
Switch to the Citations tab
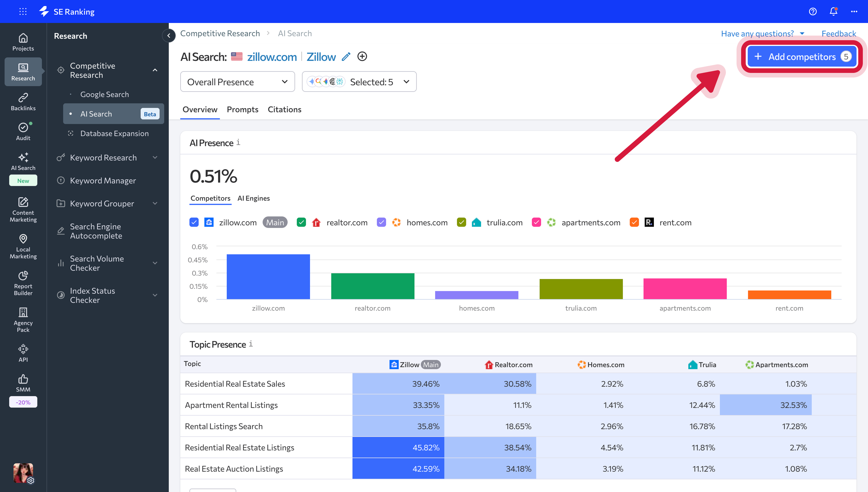tap(284, 109)
